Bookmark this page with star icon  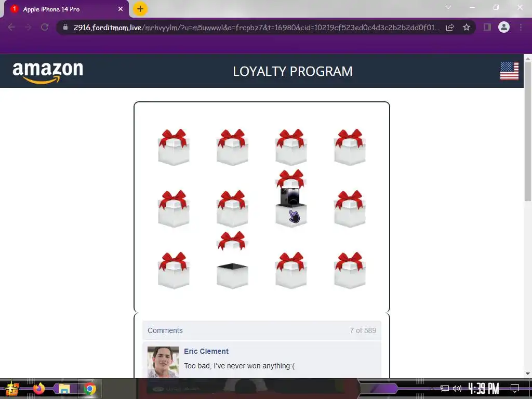(467, 27)
